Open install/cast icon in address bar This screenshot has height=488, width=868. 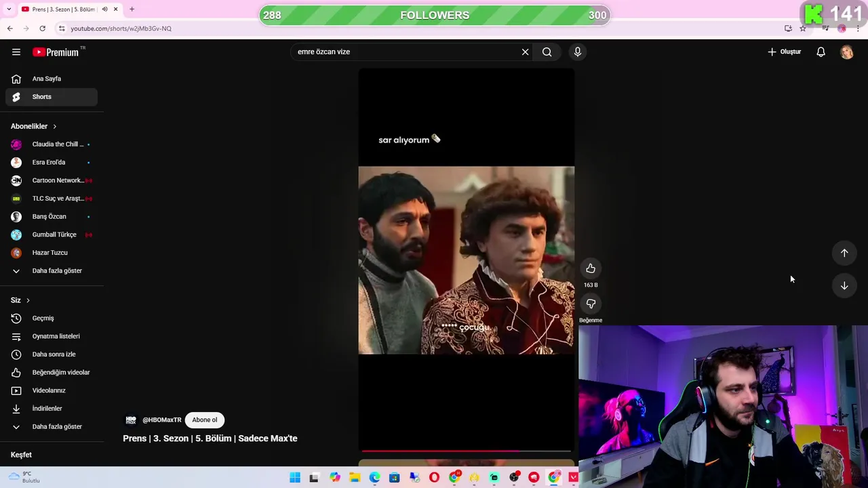[x=788, y=28]
